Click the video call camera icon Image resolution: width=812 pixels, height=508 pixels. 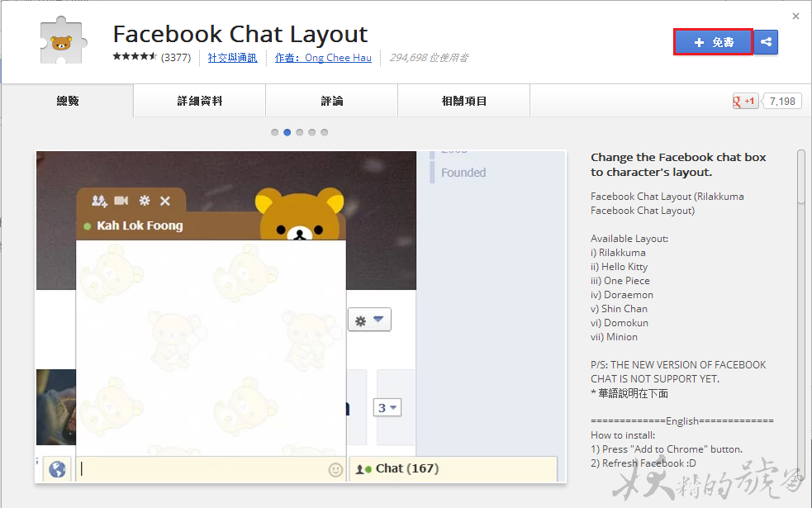(121, 201)
